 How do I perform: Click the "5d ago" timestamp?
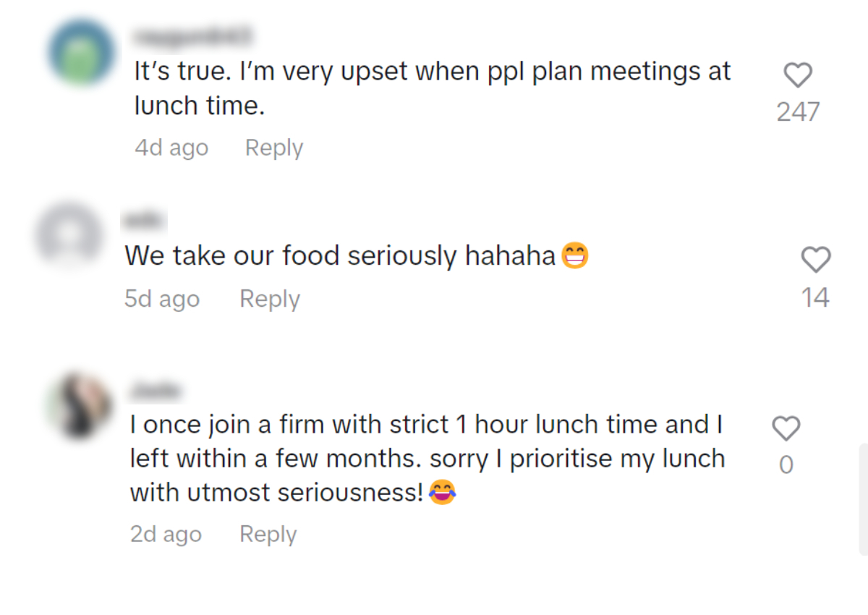click(x=162, y=299)
